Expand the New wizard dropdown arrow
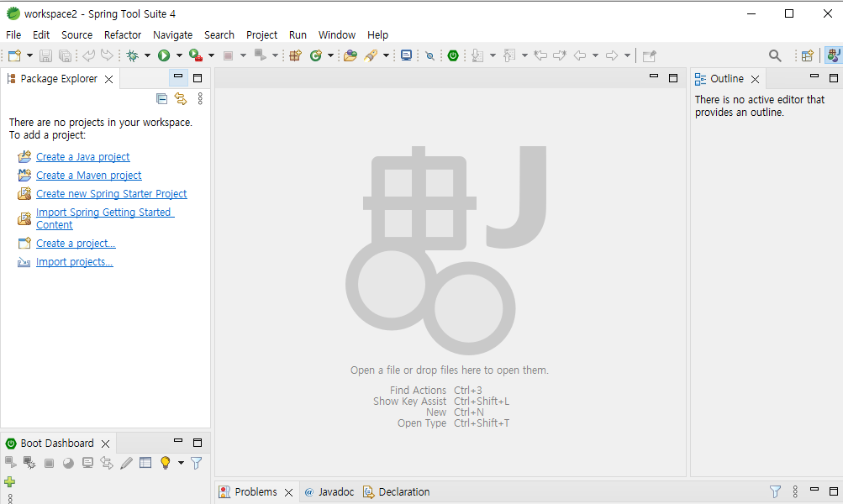 click(29, 55)
